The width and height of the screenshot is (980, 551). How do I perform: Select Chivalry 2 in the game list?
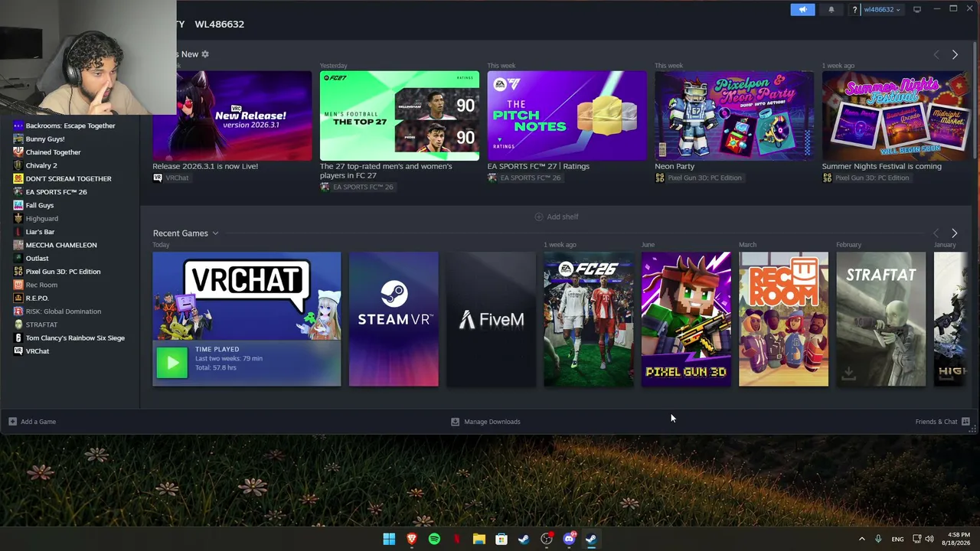(41, 165)
